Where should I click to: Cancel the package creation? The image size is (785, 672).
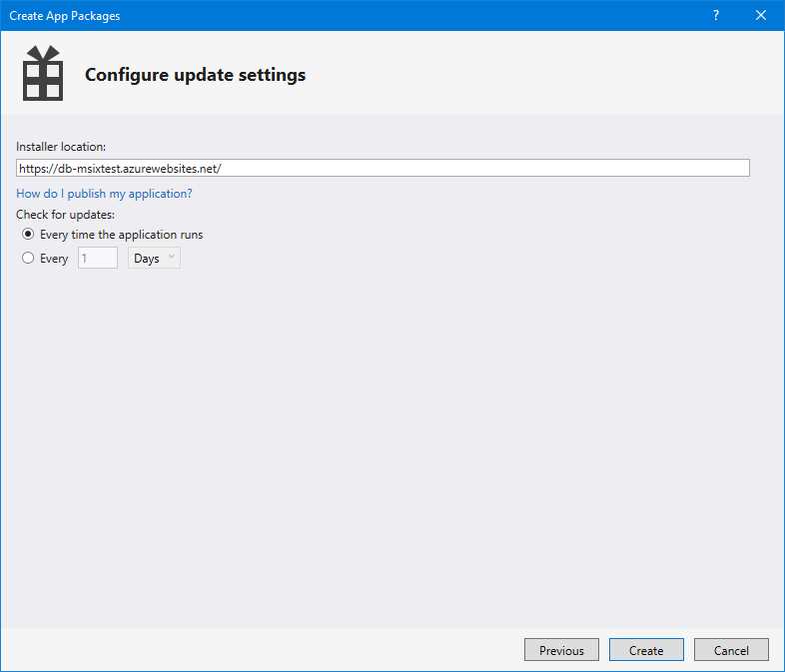731,650
